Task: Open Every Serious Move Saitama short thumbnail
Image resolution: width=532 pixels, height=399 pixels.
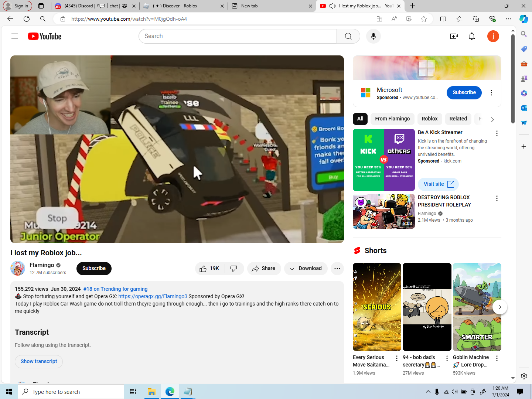Action: coord(377,307)
